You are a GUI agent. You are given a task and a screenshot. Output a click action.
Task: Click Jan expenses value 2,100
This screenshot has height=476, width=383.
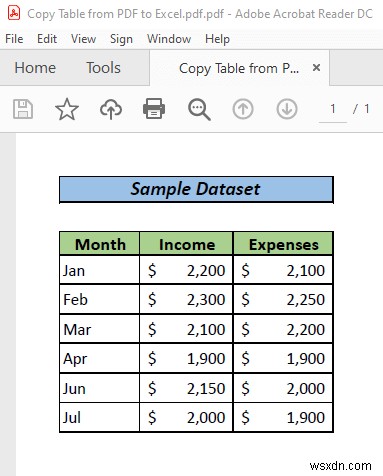(x=306, y=270)
